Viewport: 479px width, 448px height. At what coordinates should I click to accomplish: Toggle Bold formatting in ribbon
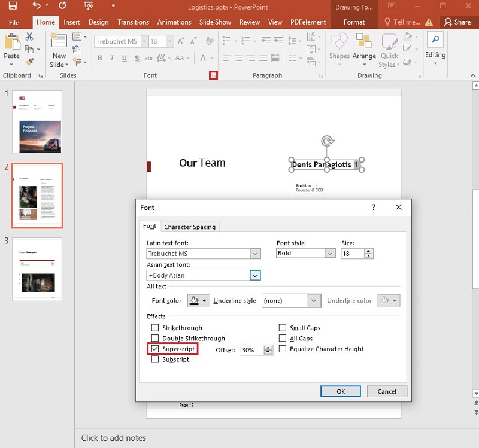(100, 58)
